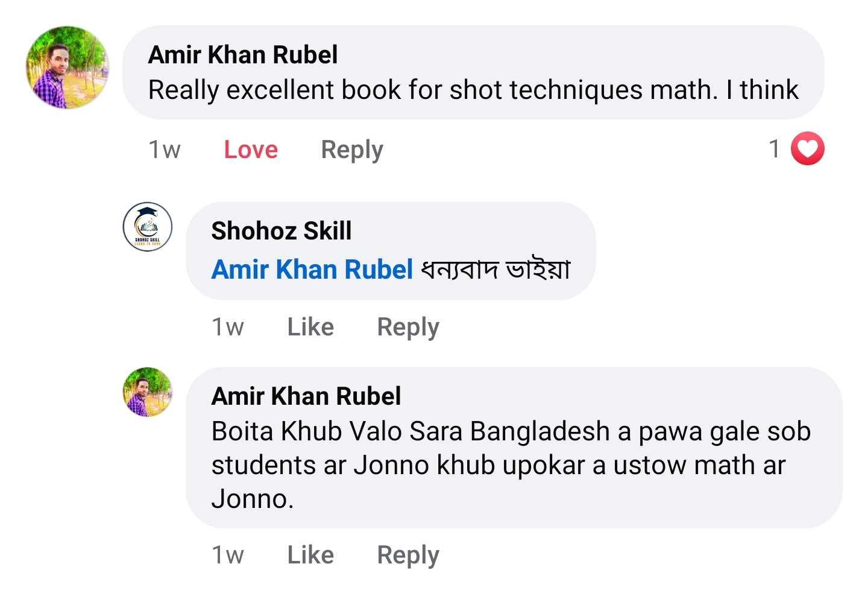The height and width of the screenshot is (596, 868).
Task: Reply to the 'Really excellent book' comment
Action: [352, 150]
